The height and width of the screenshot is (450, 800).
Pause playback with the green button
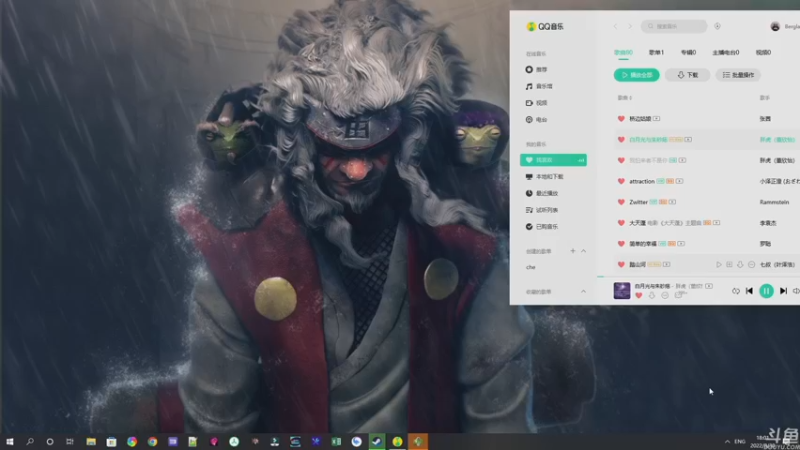point(766,291)
